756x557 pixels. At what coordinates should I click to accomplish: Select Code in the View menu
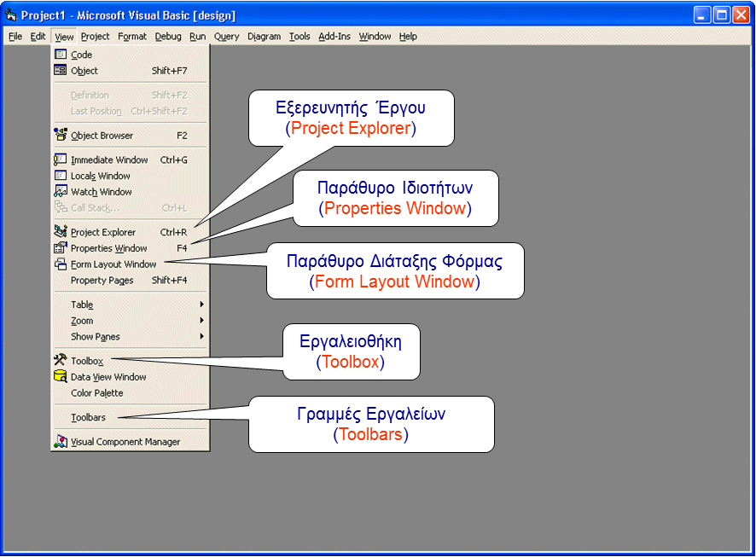(x=131, y=55)
